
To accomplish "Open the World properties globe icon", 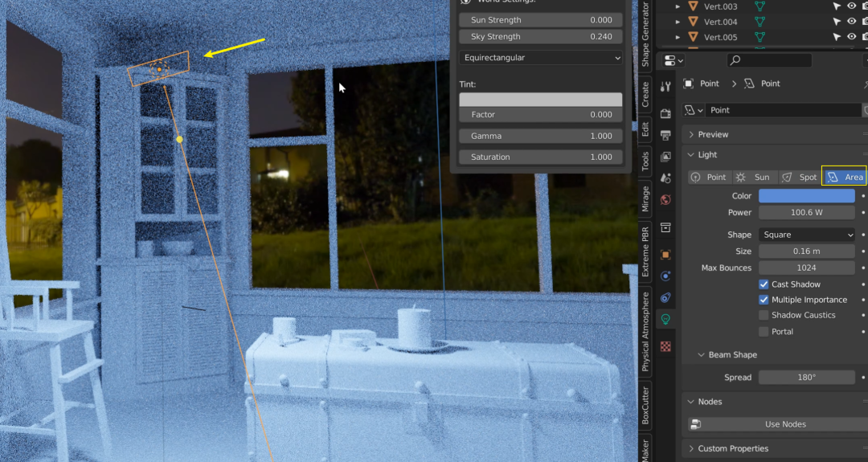I will click(666, 200).
